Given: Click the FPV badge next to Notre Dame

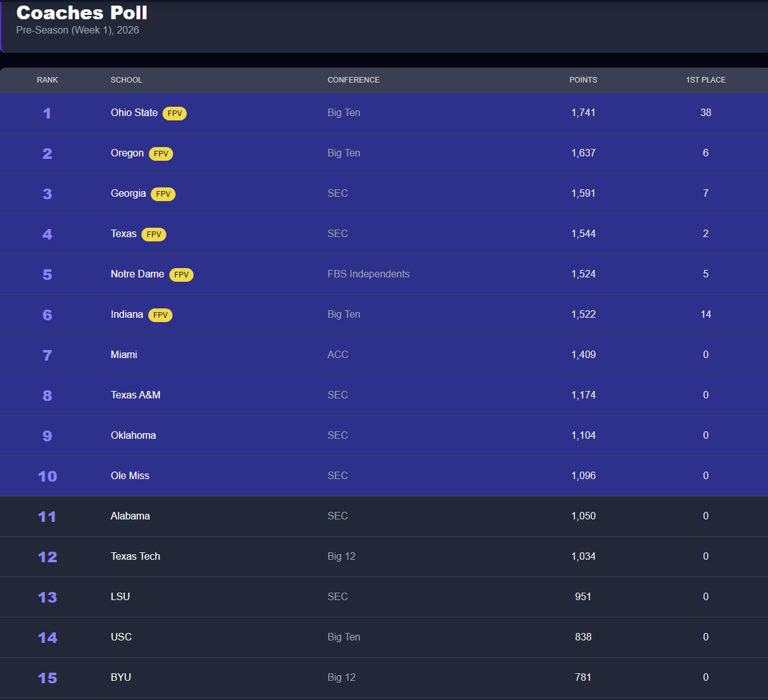Looking at the screenshot, I should click(x=181, y=275).
